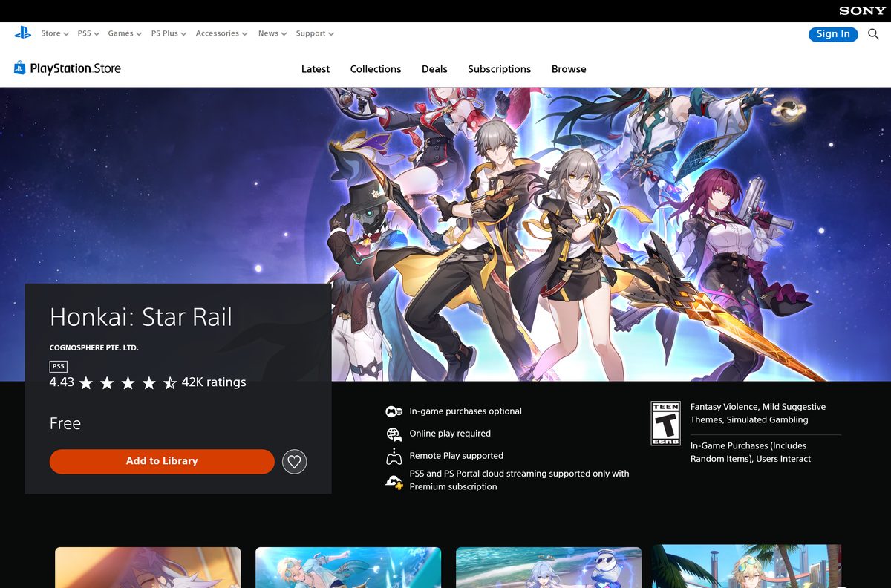Expand the Accessories dropdown menu

point(222,33)
